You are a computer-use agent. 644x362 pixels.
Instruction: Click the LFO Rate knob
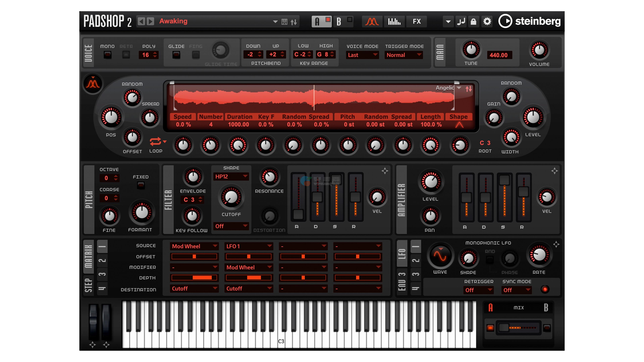[x=539, y=255]
